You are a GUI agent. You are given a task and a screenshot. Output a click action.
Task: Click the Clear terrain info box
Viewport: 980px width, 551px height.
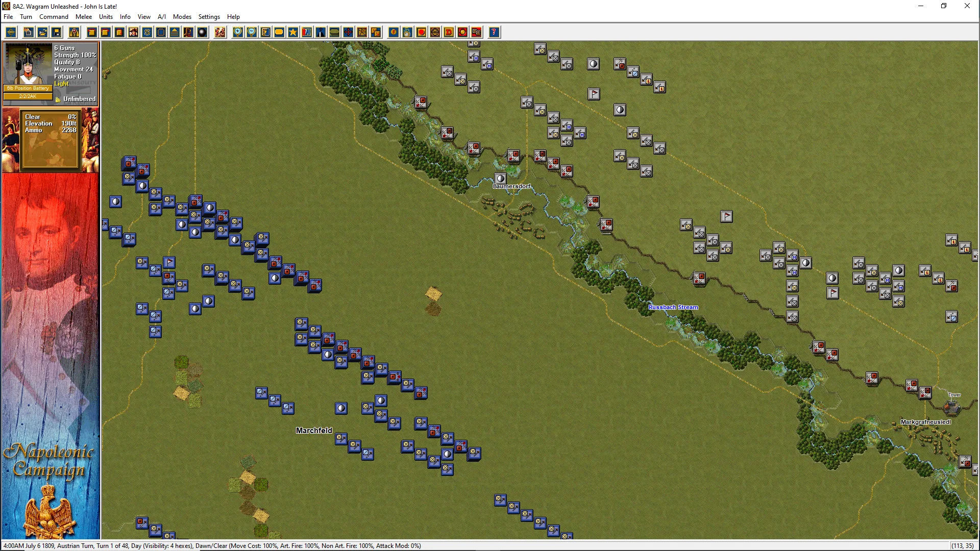50,139
